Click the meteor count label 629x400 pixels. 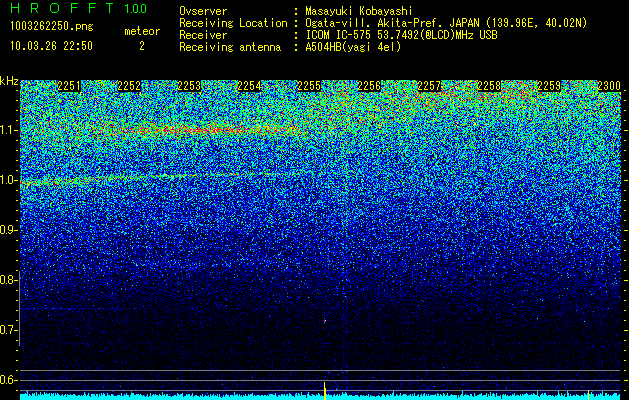tap(142, 31)
